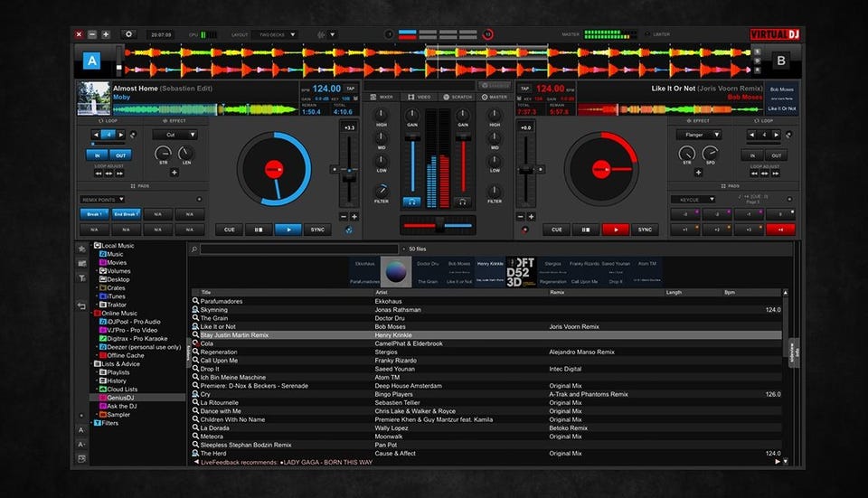Tap tempo on deck A
Viewport: 868px width, 498px height.
[x=351, y=89]
